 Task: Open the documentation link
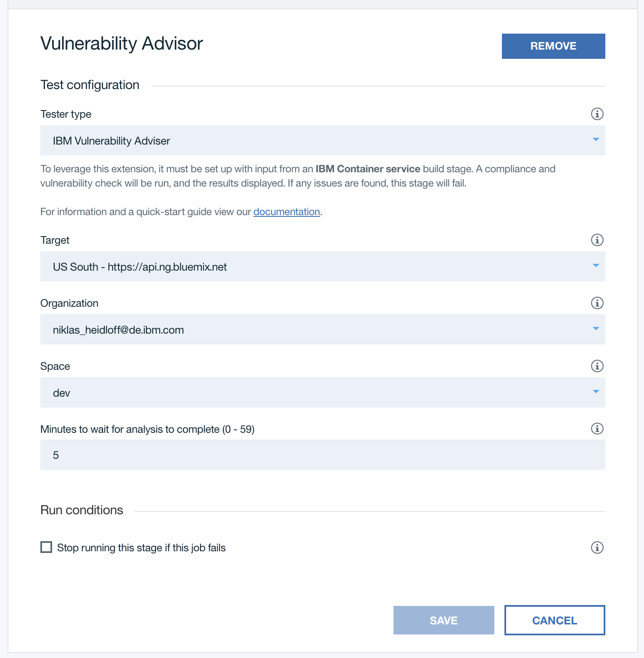point(287,212)
